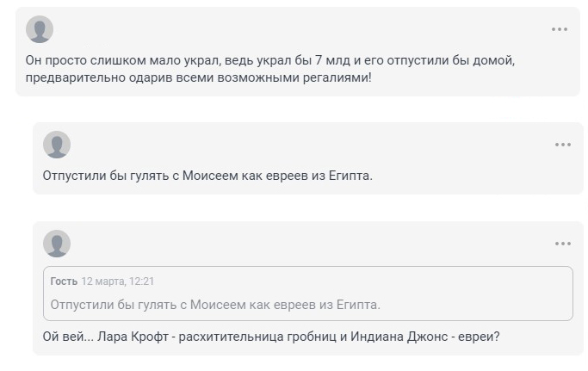Open three-dot menu on the Лара Крофт comment
The width and height of the screenshot is (588, 371).
(563, 244)
